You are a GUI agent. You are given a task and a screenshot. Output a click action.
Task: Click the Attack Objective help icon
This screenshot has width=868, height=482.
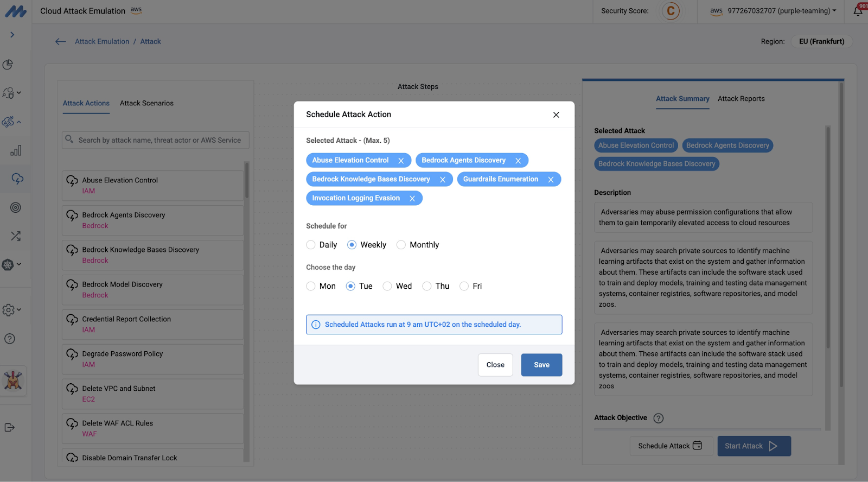[658, 418]
